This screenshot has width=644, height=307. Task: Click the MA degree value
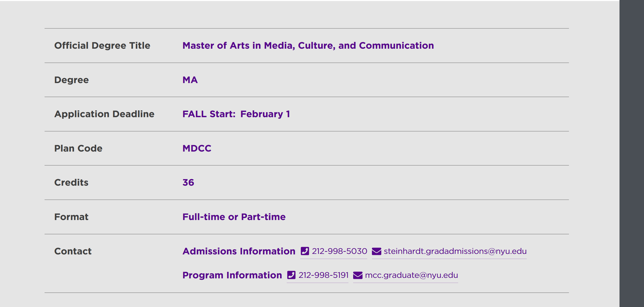[x=190, y=80]
